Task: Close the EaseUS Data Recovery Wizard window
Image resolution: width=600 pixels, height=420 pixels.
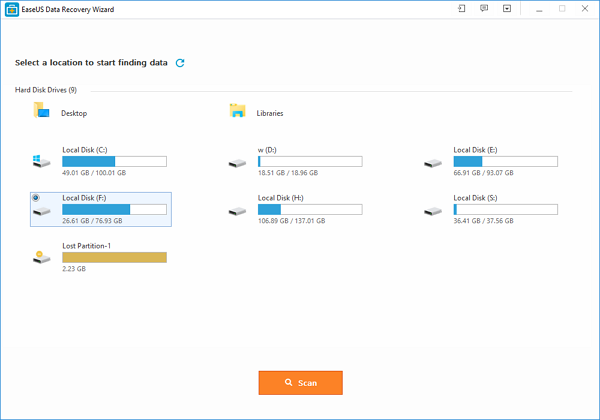Action: tap(585, 8)
